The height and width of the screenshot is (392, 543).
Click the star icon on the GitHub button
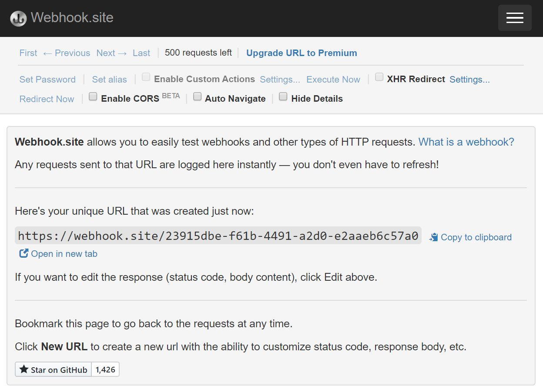[x=24, y=369]
